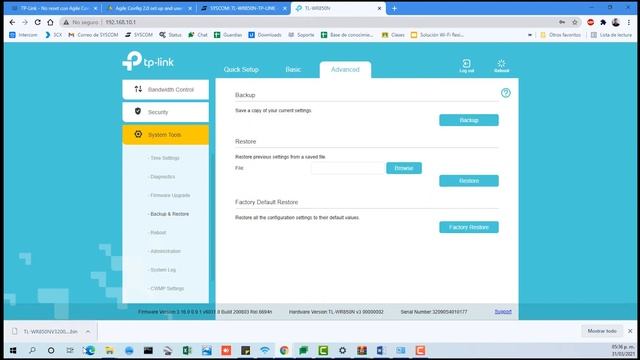Select Backup & Restore submenu
The width and height of the screenshot is (640, 360).
(169, 214)
